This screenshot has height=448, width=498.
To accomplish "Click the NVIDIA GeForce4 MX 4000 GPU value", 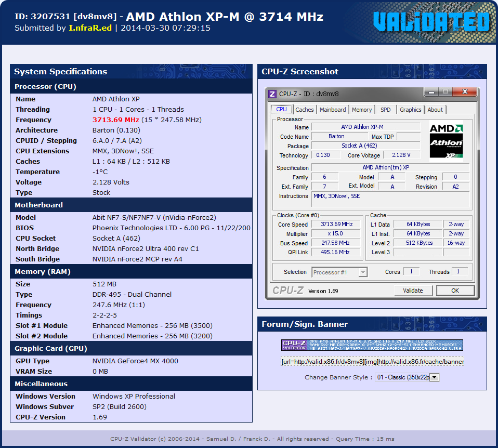I will point(135,361).
